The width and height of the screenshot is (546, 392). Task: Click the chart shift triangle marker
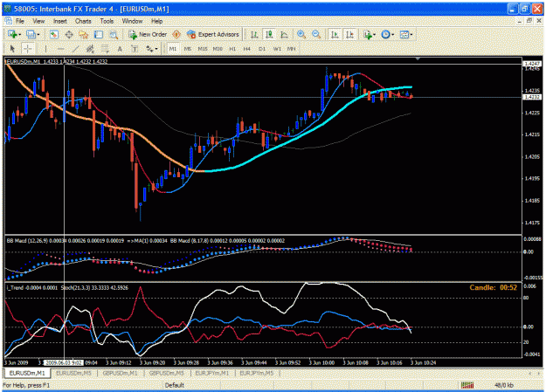click(x=418, y=58)
